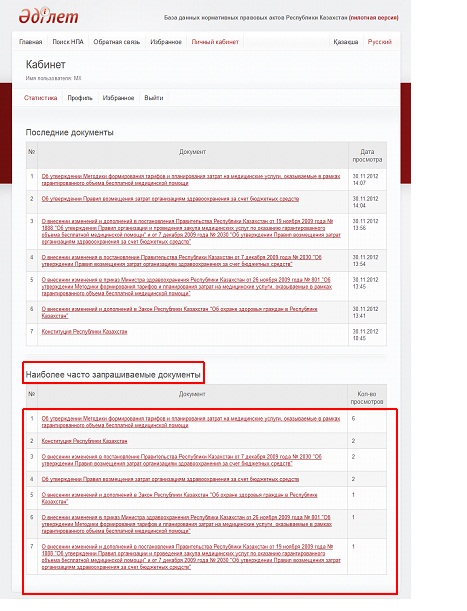Open the most requested document with 6 views
The image size is (467, 611).
tap(191, 422)
